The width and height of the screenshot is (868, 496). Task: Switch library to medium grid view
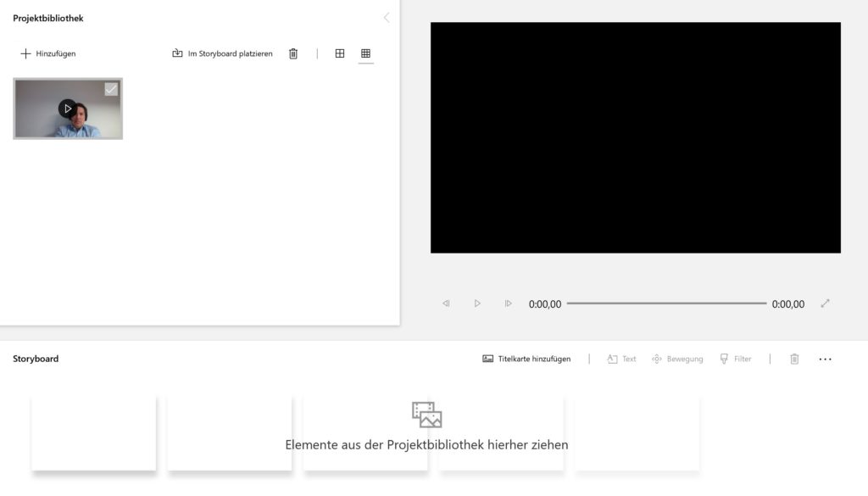pyautogui.click(x=340, y=53)
